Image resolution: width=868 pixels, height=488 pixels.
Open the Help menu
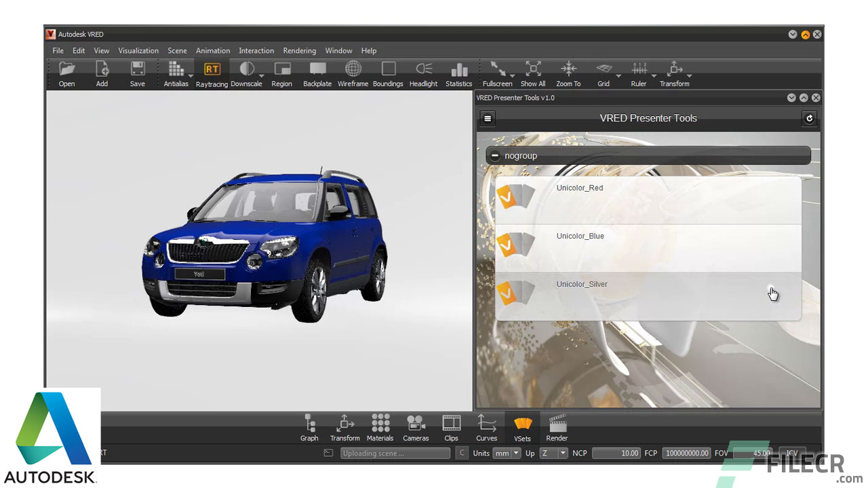(369, 51)
